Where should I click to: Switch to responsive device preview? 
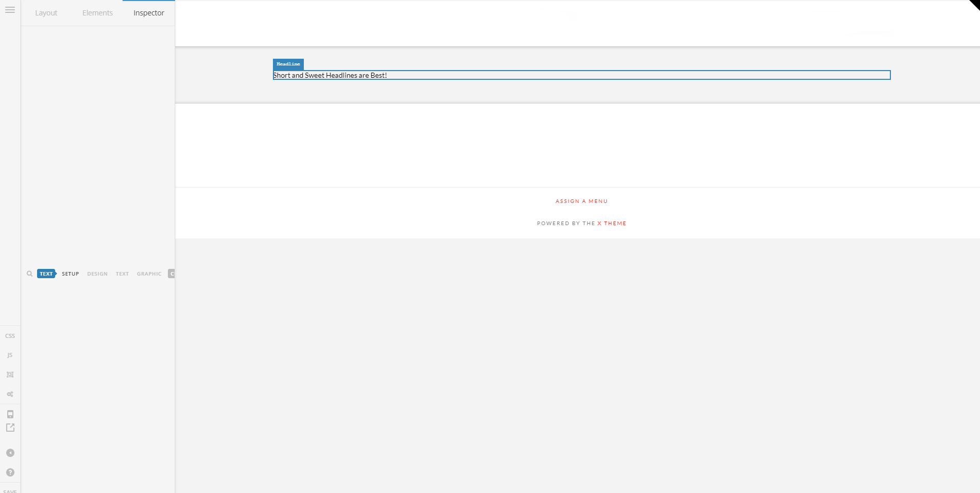pyautogui.click(x=10, y=414)
